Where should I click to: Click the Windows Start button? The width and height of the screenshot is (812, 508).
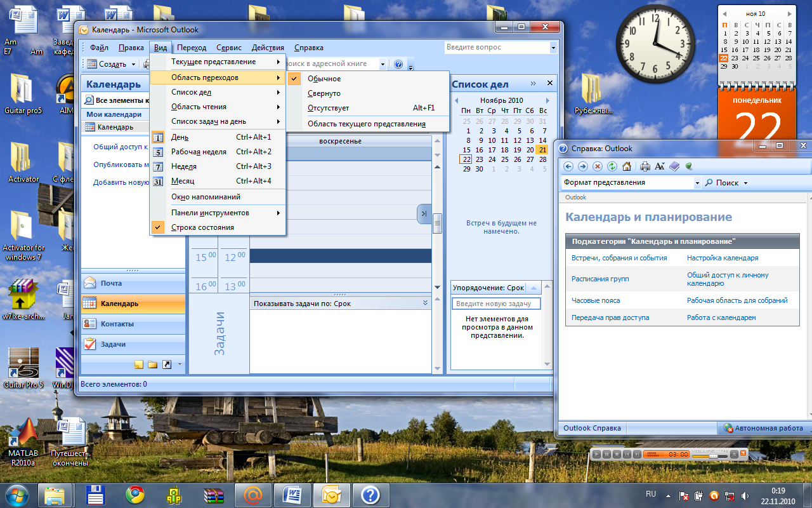[16, 495]
